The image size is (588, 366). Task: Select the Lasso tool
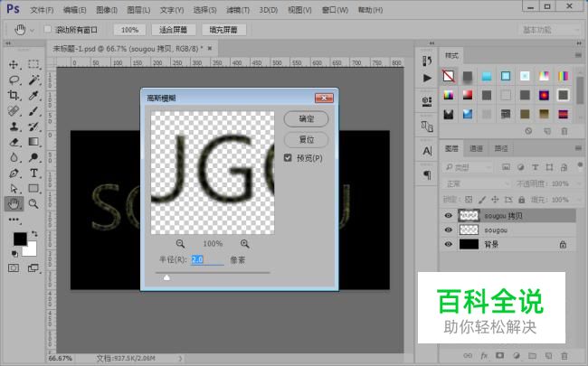pos(14,80)
